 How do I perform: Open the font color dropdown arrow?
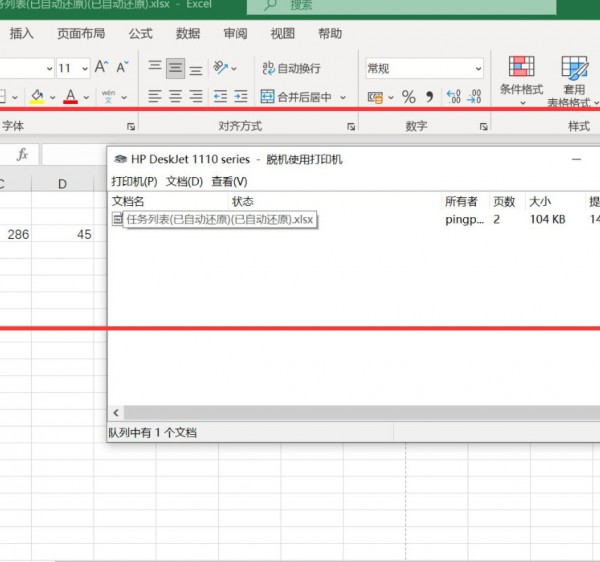86,98
